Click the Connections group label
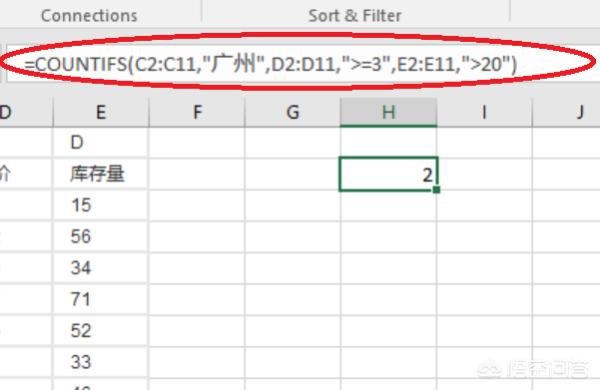600x390 pixels. 89,16
